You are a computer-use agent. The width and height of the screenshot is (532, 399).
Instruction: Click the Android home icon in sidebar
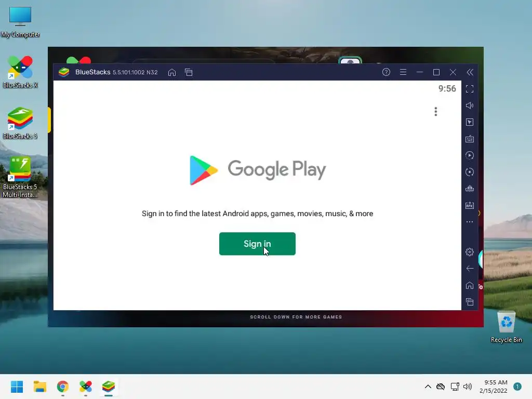pos(470,285)
